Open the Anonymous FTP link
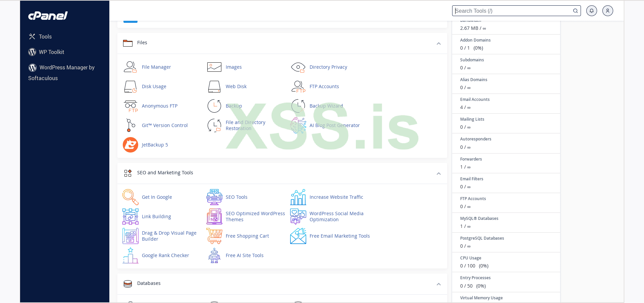This screenshot has width=644, height=303. click(160, 106)
